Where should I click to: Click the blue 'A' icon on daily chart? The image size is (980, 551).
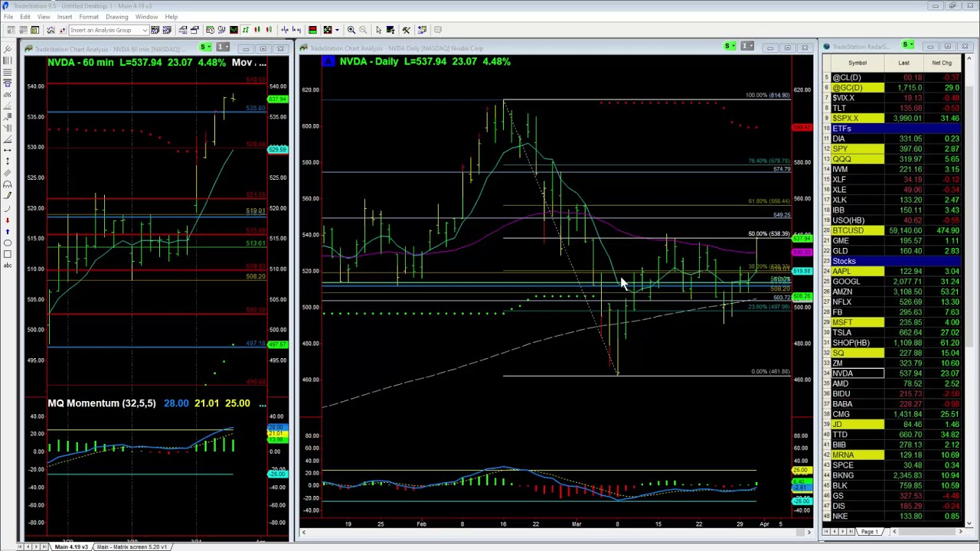click(x=328, y=61)
